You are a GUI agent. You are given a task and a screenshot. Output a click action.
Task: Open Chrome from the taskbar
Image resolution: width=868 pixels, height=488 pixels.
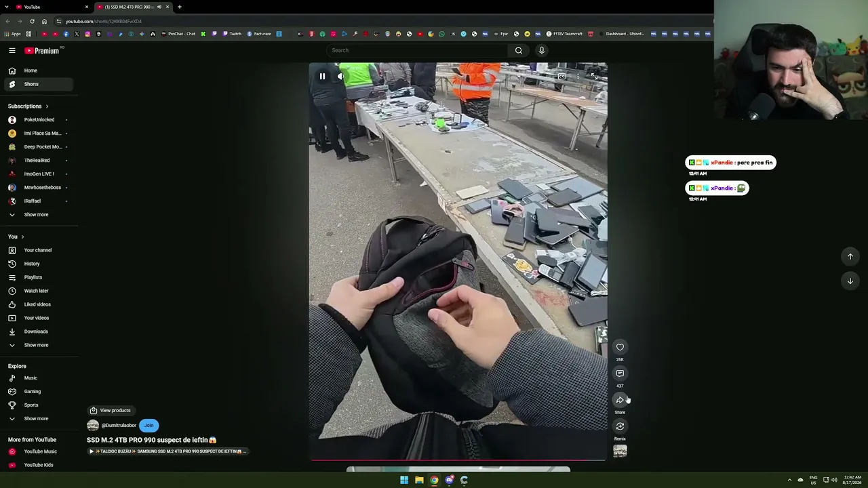pos(434,480)
